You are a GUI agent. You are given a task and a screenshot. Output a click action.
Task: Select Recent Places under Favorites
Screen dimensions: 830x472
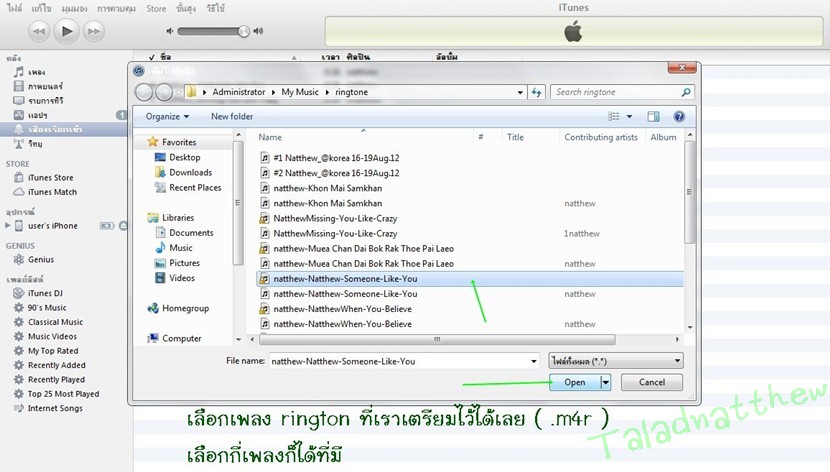[188, 187]
